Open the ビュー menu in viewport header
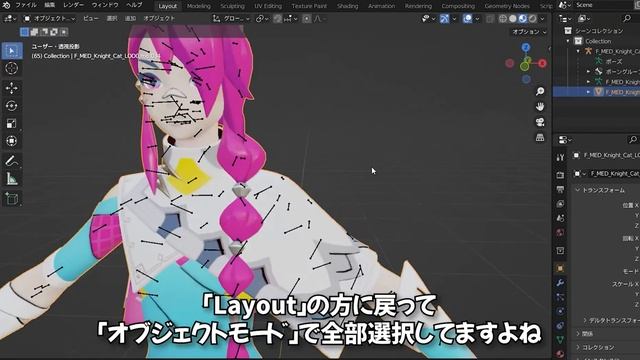Image resolution: width=640 pixels, height=360 pixels. [x=91, y=19]
